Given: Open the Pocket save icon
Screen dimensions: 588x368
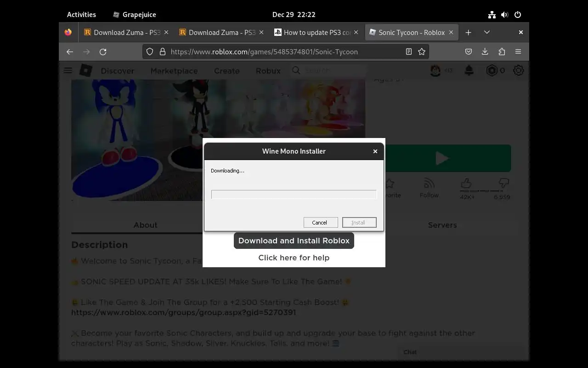Looking at the screenshot, I should coord(469,52).
